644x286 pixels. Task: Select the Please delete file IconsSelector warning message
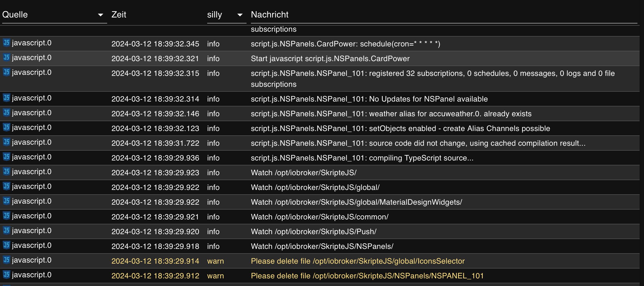click(358, 261)
